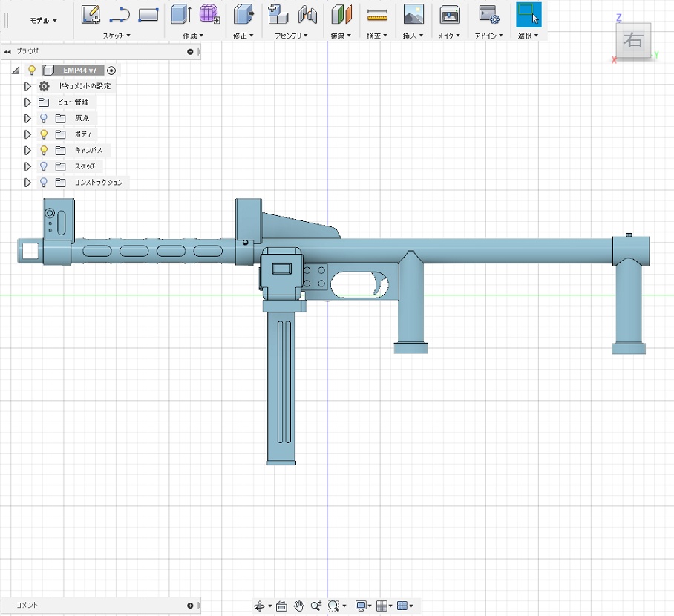Toggle visibility lightbulb of 原点 folder
The image size is (674, 616).
pyautogui.click(x=44, y=118)
